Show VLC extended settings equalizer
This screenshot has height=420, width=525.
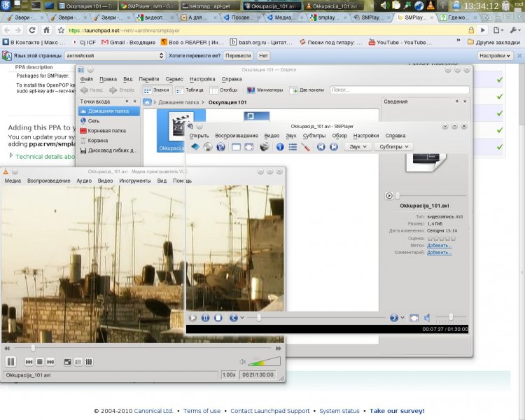[89, 362]
